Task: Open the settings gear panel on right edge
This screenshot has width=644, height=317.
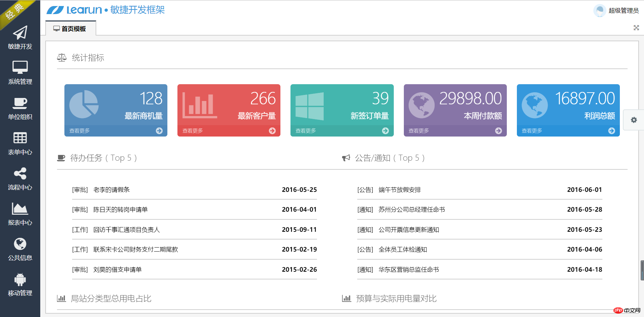Action: [x=634, y=120]
